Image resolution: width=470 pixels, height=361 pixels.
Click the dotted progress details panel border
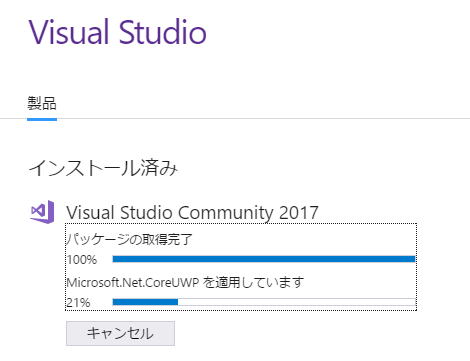pos(241,224)
